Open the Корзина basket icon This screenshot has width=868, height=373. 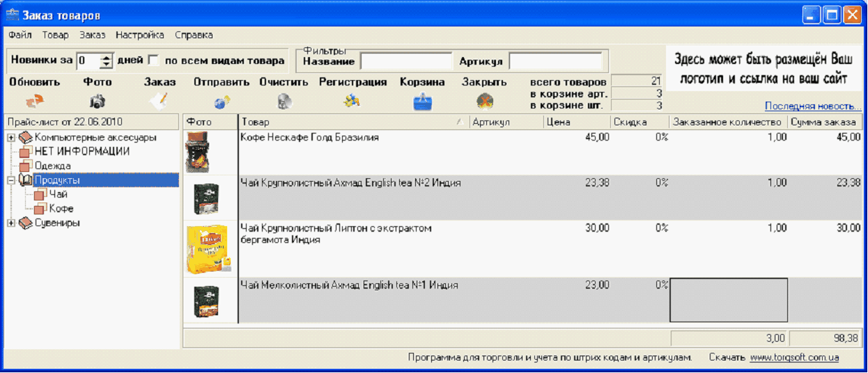pyautogui.click(x=422, y=102)
